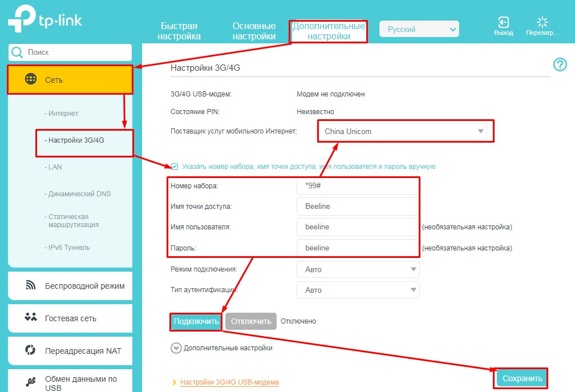Select Интернет submenu item
Screen dimensions: 575x392
point(61,114)
